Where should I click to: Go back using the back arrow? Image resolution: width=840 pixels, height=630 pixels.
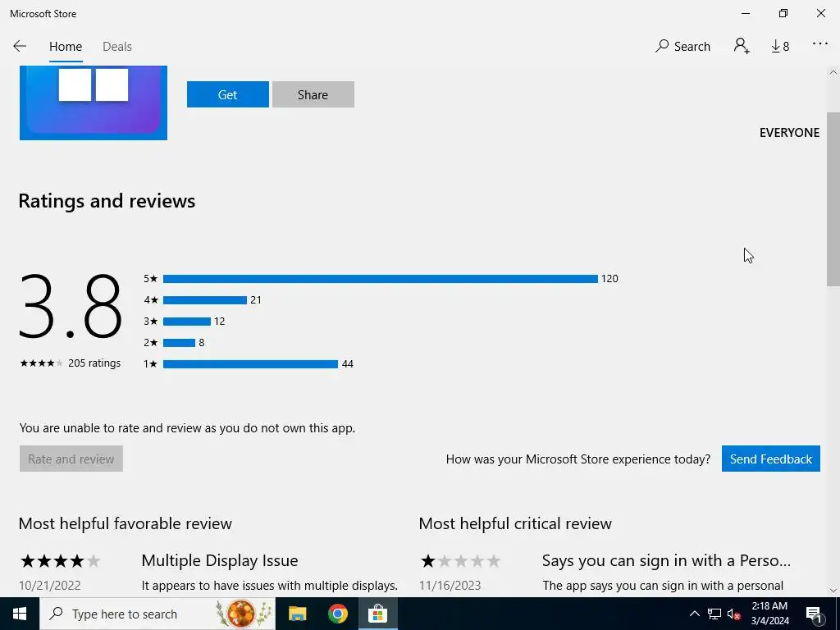(20, 46)
